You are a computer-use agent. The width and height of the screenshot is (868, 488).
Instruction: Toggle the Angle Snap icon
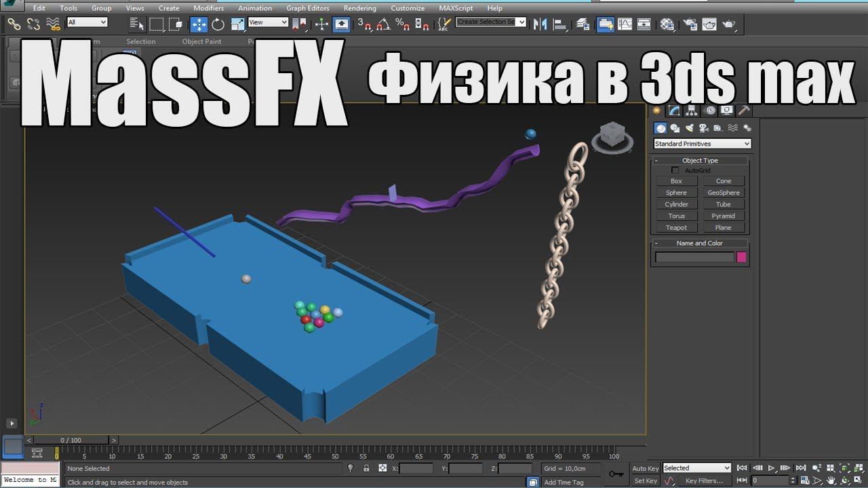(383, 24)
